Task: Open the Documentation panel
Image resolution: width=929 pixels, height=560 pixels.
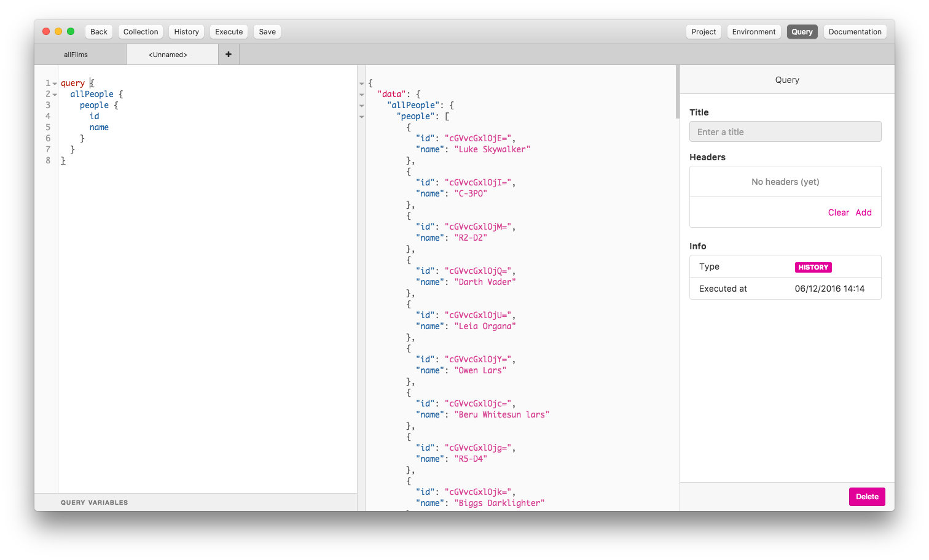Action: click(855, 31)
